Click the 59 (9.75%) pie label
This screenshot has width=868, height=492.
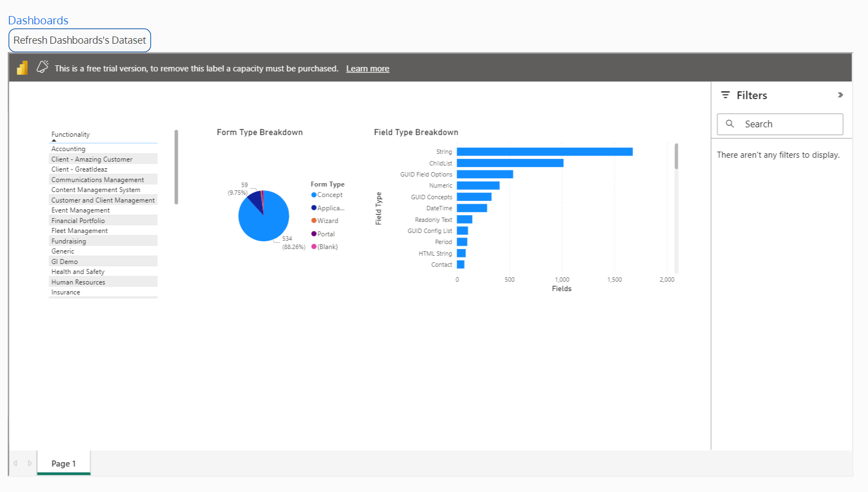click(x=238, y=189)
